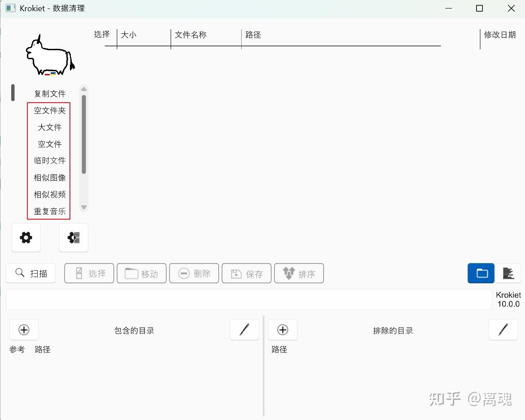Image resolution: width=525 pixels, height=420 pixels.
Task: Click the 移动 move button
Action: tap(142, 273)
